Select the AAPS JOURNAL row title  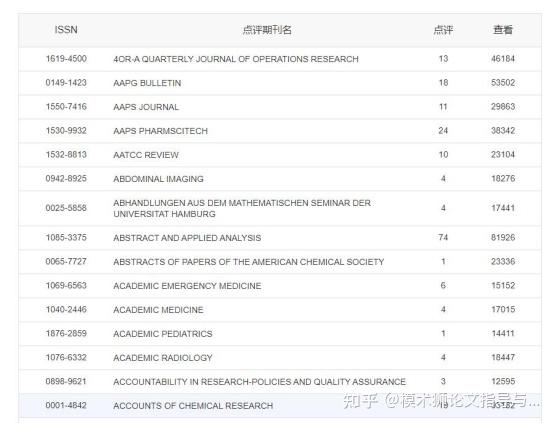click(x=146, y=107)
